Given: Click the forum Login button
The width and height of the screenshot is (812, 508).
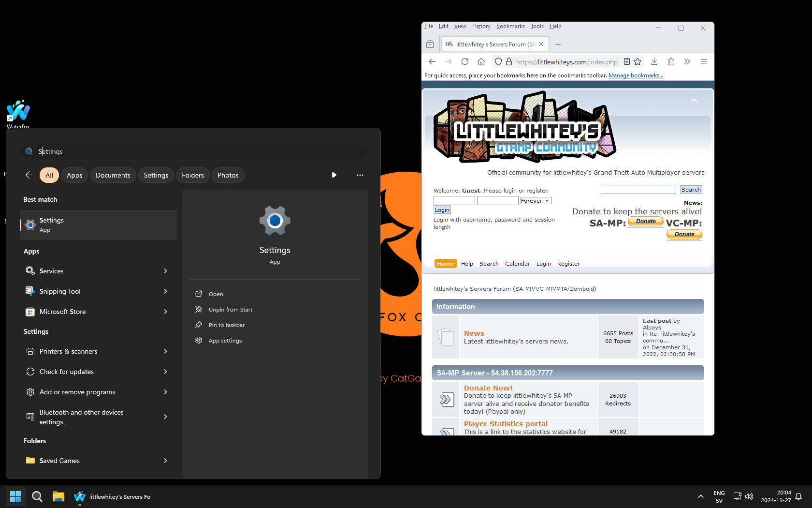Looking at the screenshot, I should tap(442, 210).
